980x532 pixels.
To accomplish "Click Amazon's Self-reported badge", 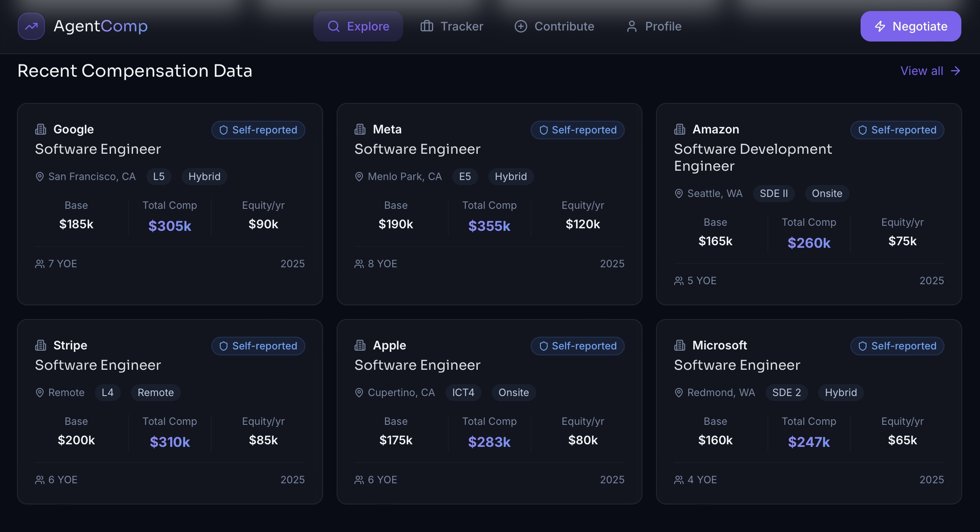I will pyautogui.click(x=897, y=130).
